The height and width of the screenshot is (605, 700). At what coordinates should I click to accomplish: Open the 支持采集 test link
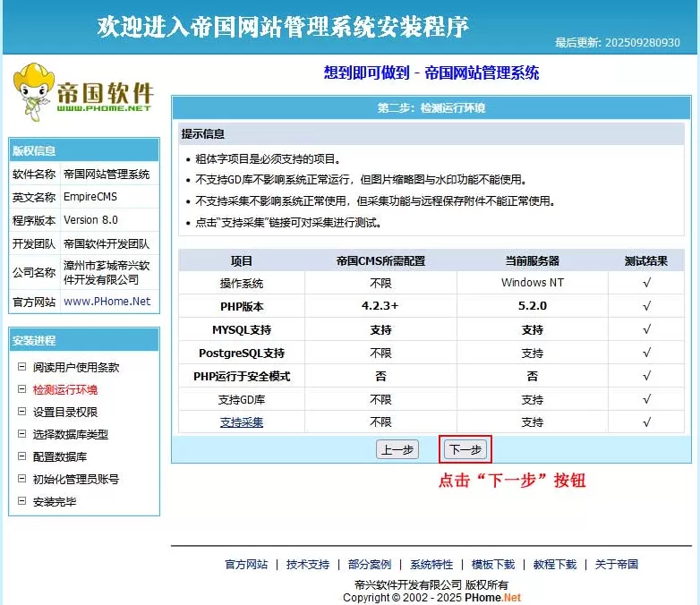click(242, 422)
